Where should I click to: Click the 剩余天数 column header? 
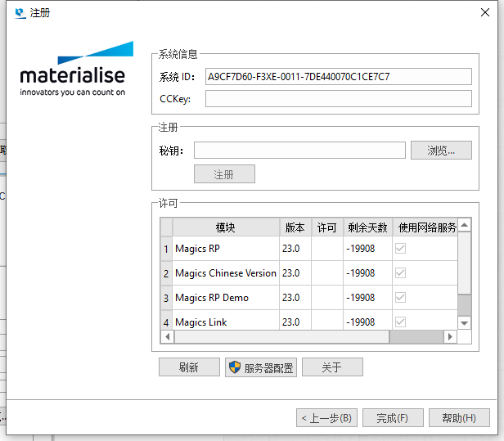(x=367, y=227)
